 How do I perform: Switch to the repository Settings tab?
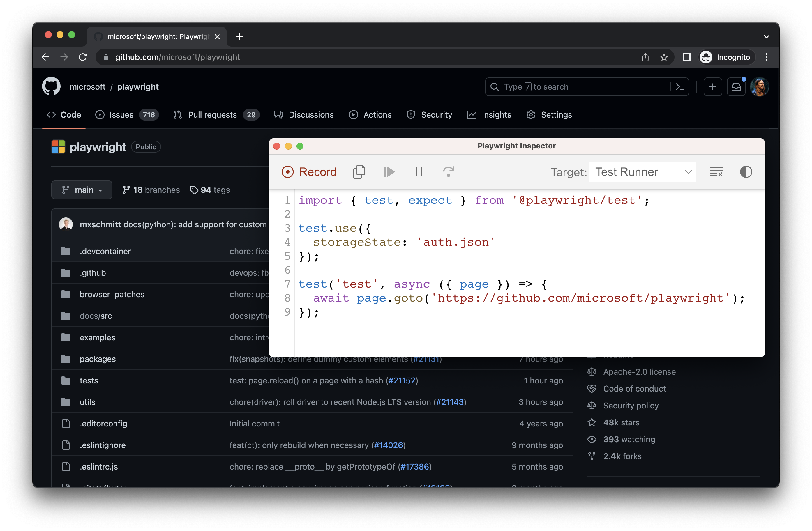549,115
